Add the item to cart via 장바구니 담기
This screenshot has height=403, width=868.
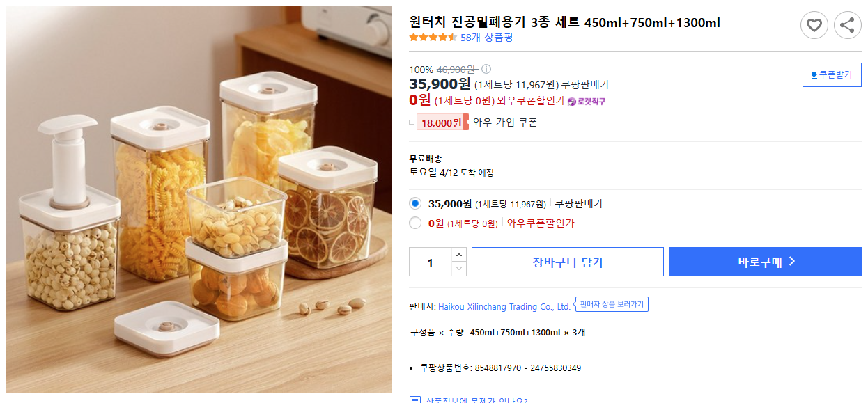pyautogui.click(x=568, y=262)
